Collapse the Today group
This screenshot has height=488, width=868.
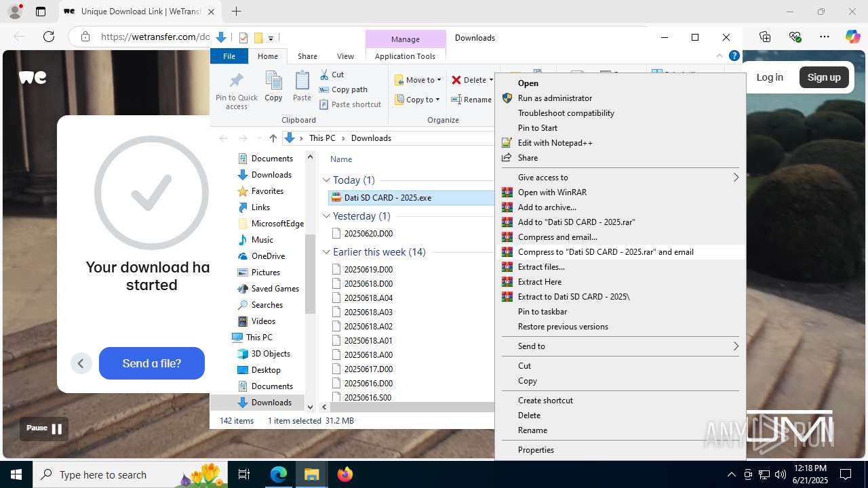326,180
